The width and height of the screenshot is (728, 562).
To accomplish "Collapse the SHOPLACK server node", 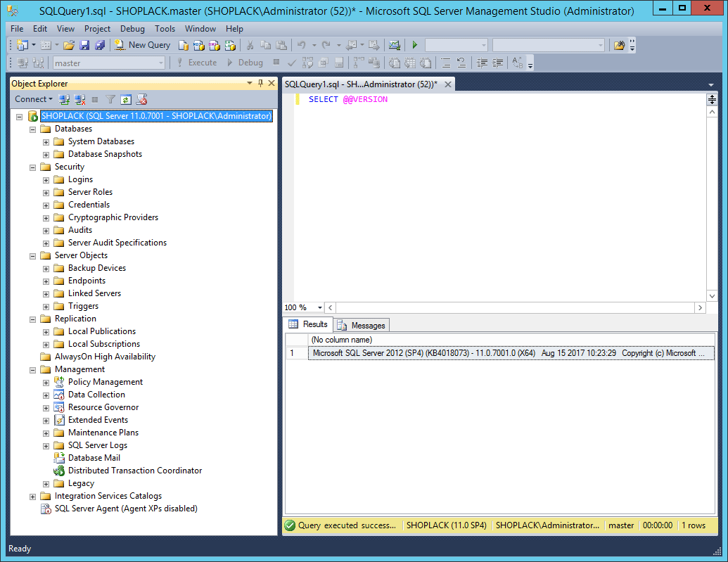I will click(x=20, y=117).
